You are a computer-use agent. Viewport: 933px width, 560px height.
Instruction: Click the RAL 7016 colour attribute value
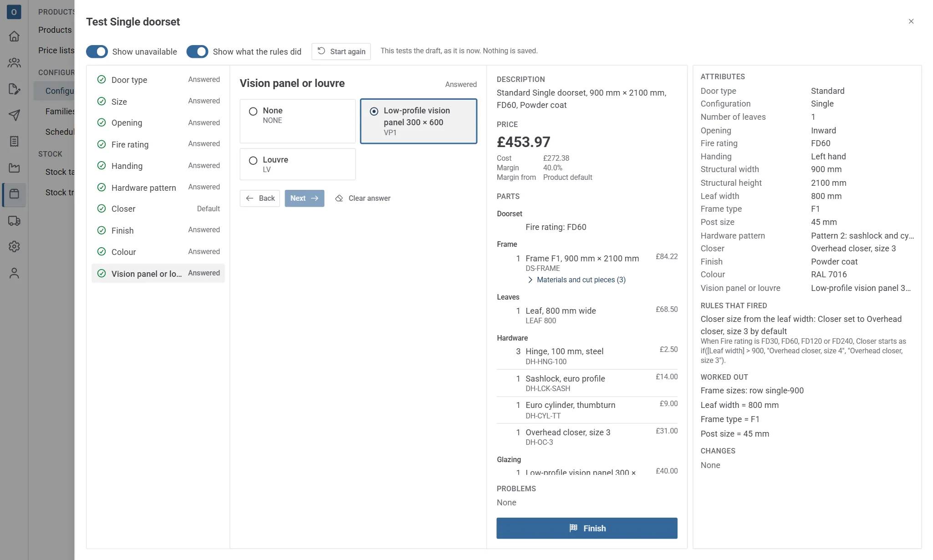click(829, 275)
